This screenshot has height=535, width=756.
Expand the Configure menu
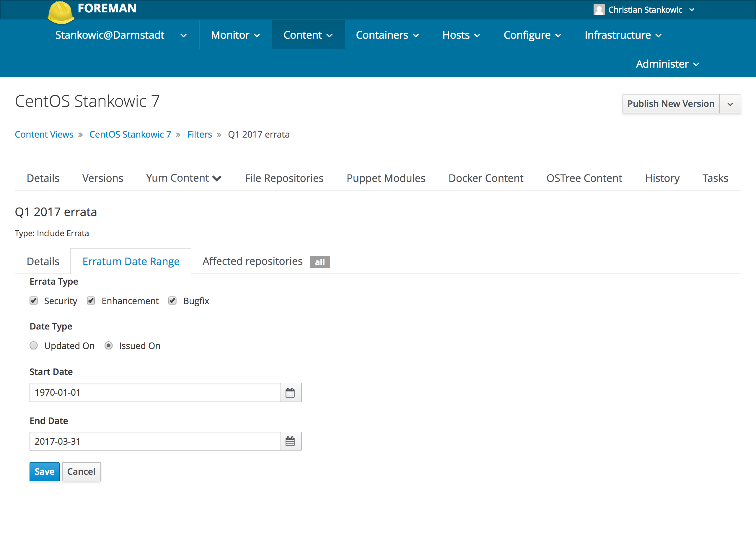click(532, 35)
